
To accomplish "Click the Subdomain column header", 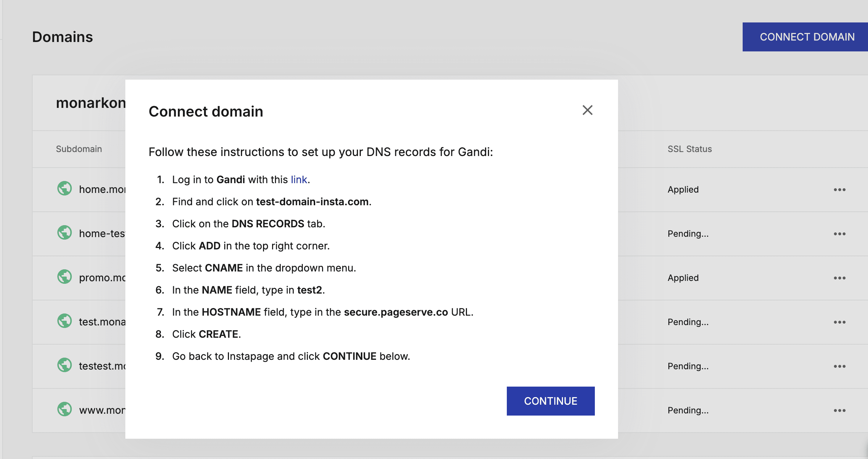I will click(x=79, y=149).
